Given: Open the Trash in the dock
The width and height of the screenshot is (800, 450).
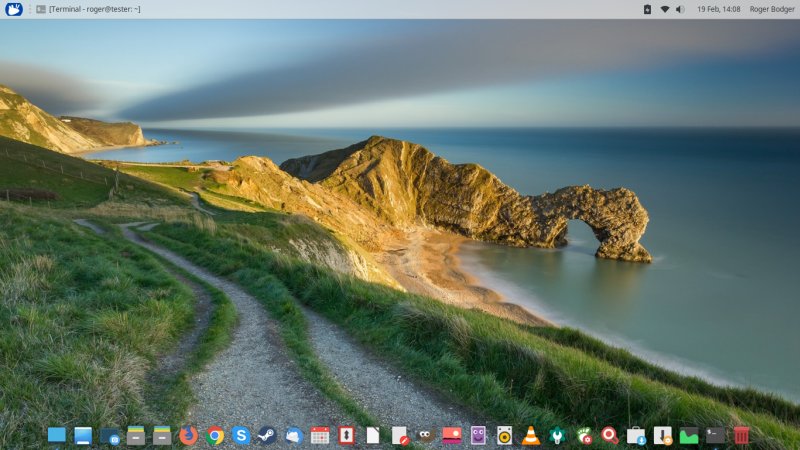Looking at the screenshot, I should click(x=741, y=435).
